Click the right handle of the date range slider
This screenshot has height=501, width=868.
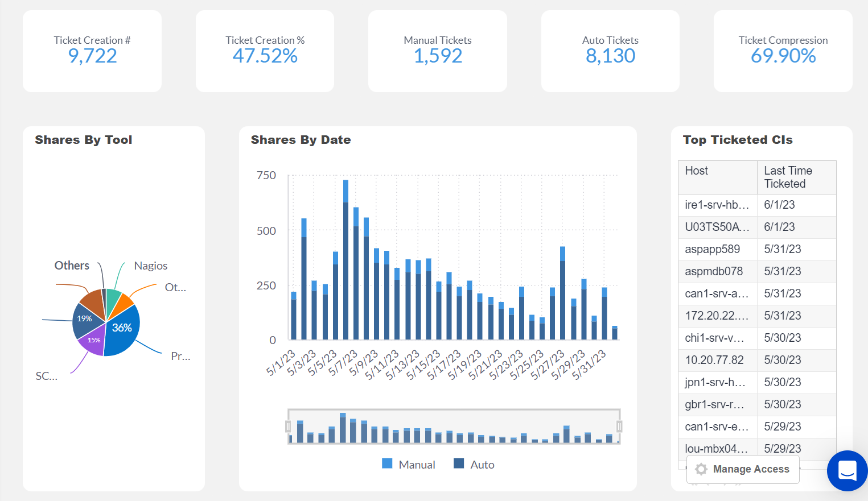pos(620,425)
